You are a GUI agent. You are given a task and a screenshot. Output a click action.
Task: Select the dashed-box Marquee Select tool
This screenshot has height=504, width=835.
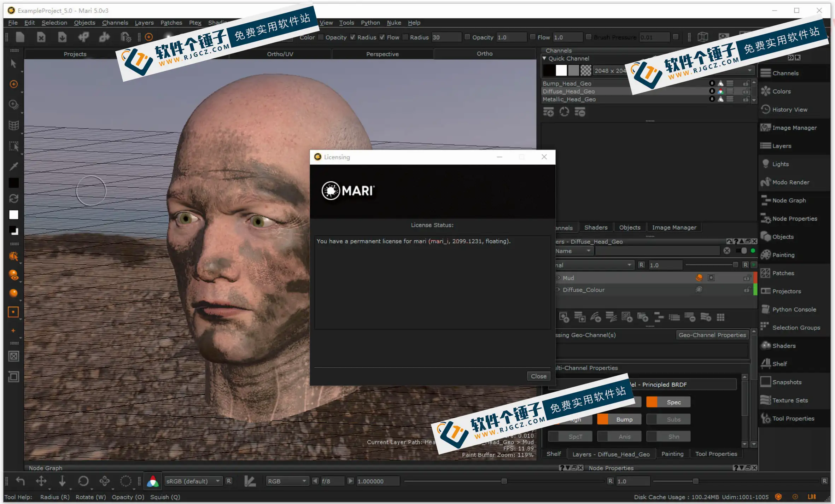(x=13, y=146)
